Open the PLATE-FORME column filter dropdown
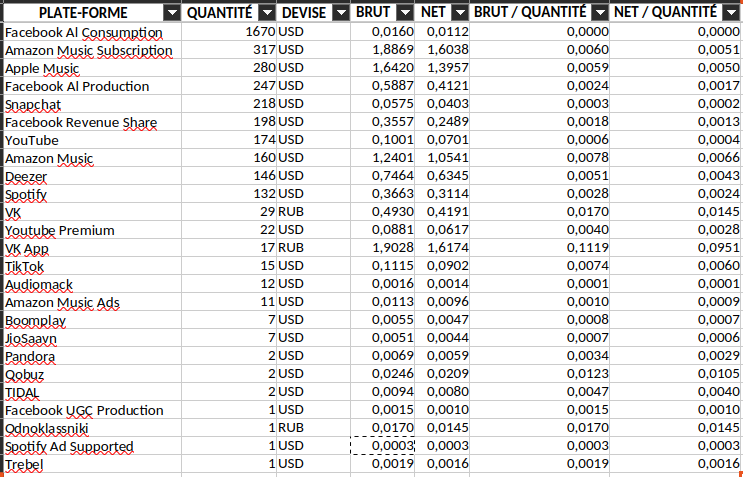Image resolution: width=743 pixels, height=477 pixels. (172, 13)
